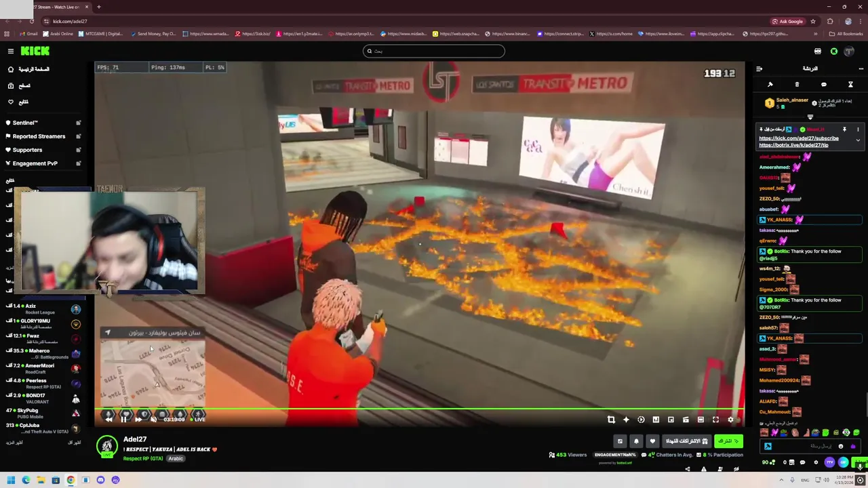868x488 pixels.
Task: Open the user profile avatar menu
Action: point(850,51)
